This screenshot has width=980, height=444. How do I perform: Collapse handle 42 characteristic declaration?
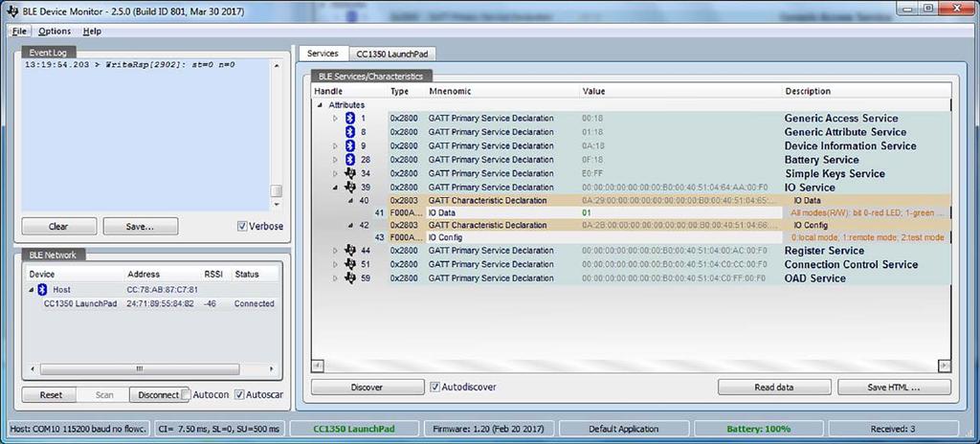click(x=350, y=225)
